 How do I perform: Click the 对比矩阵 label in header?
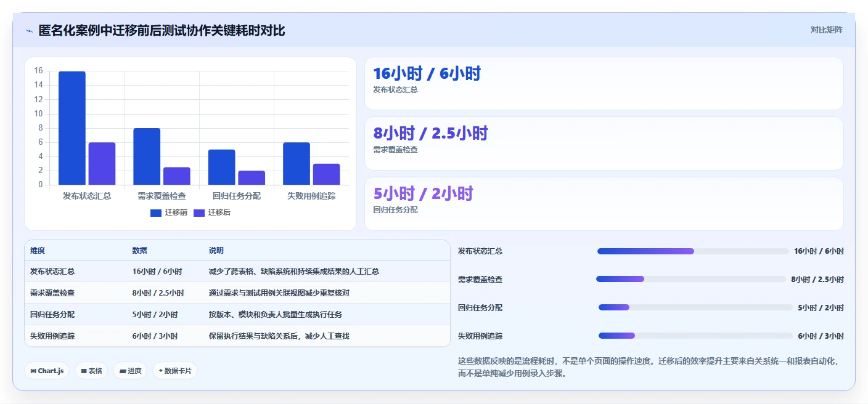pos(826,30)
